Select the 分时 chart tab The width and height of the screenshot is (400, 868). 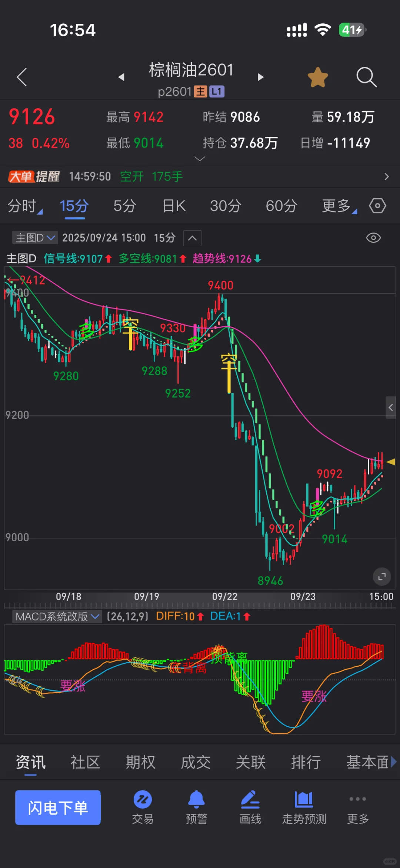pos(24,206)
